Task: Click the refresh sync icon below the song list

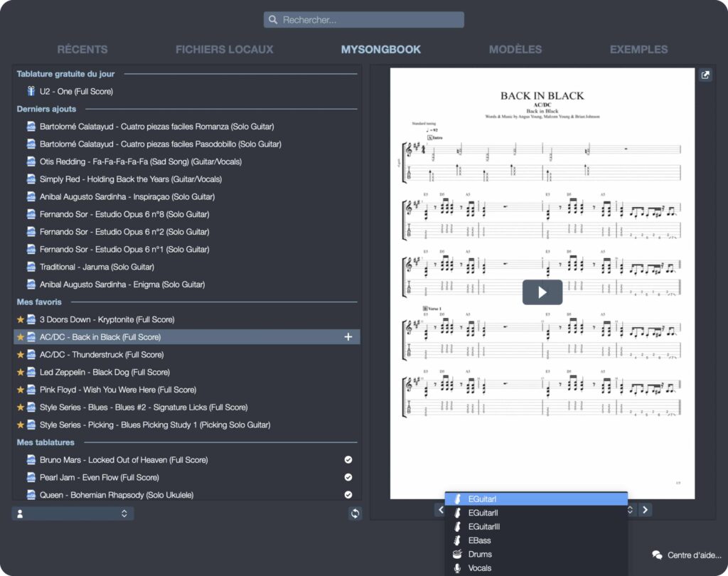Action: pos(355,513)
